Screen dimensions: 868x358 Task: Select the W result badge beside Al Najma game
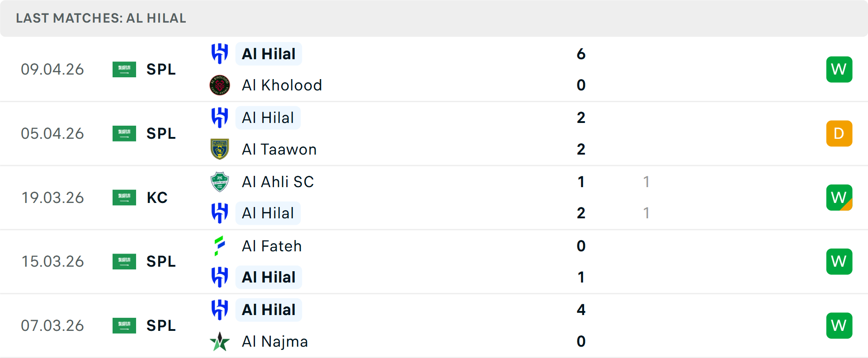coord(839,325)
